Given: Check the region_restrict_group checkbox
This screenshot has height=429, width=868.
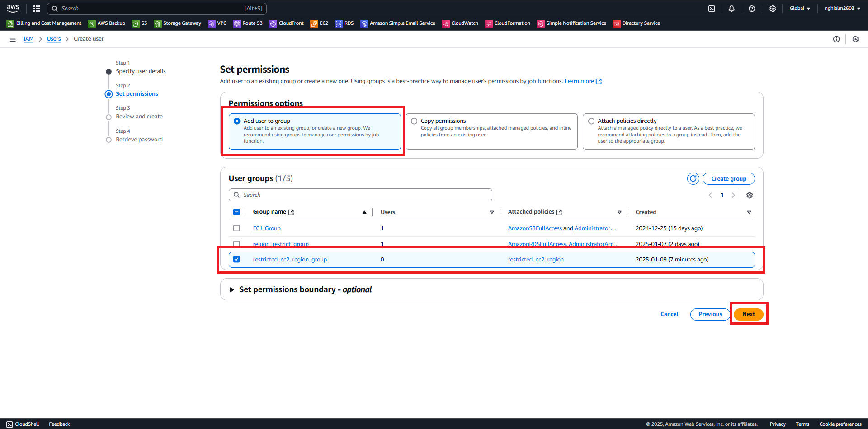Looking at the screenshot, I should (236, 244).
